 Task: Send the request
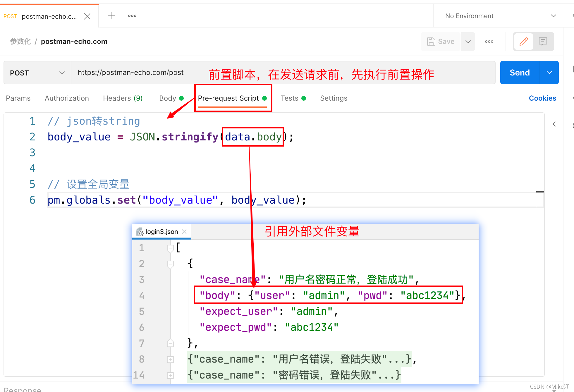coord(520,73)
